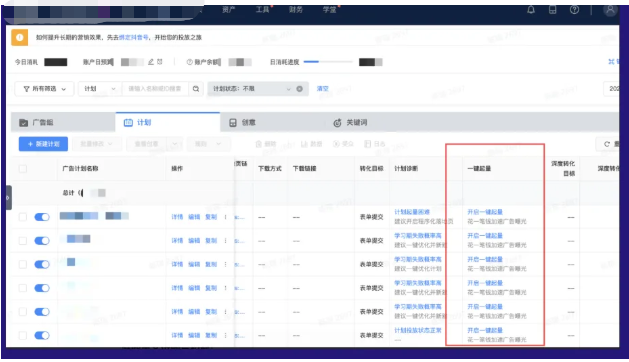Tick the checkbox of the 计划投放状态正常 row
Image resolution: width=629 pixels, height=362 pixels.
tap(23, 335)
